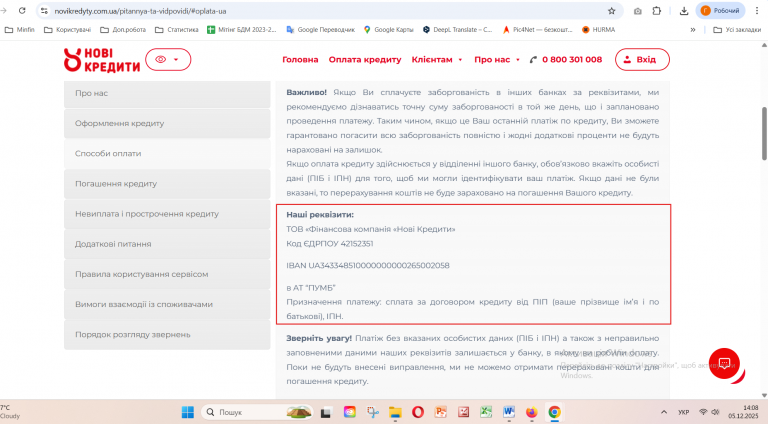Open the Користувачі bookmark folder
The height and width of the screenshot is (424, 768).
click(x=68, y=29)
